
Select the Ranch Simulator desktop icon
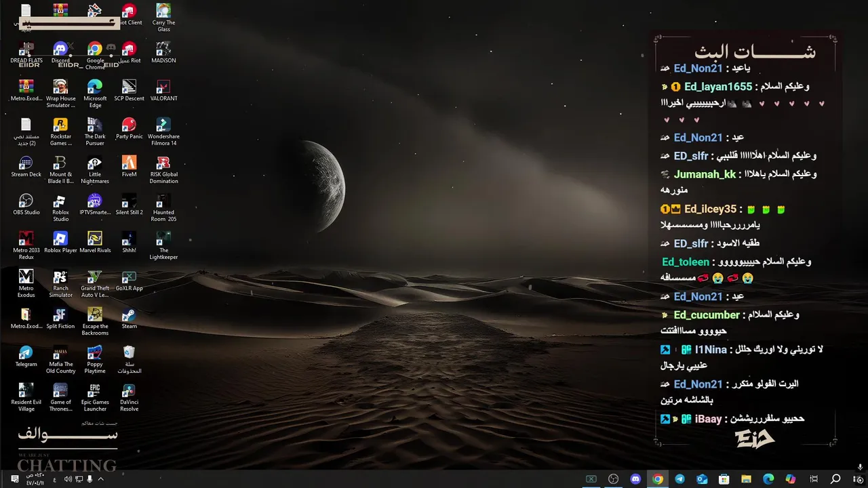point(60,283)
